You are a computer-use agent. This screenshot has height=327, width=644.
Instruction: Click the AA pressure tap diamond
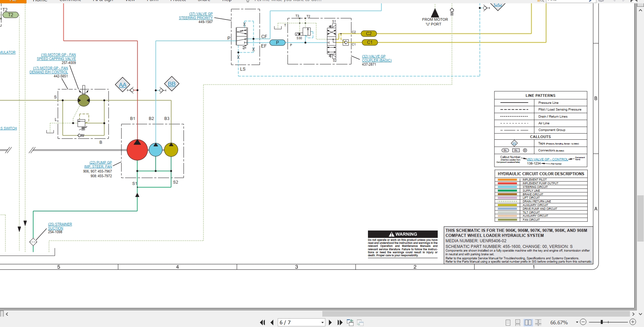(x=123, y=85)
